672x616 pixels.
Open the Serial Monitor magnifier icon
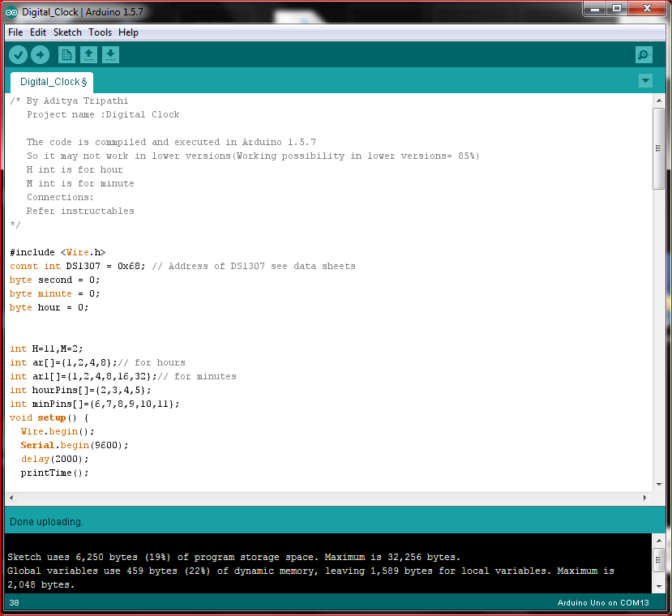point(644,55)
